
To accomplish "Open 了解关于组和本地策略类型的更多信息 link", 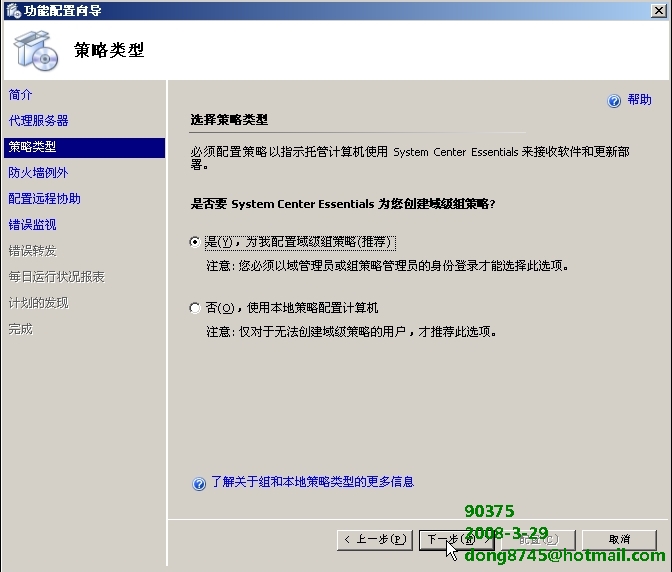I will pos(312,482).
